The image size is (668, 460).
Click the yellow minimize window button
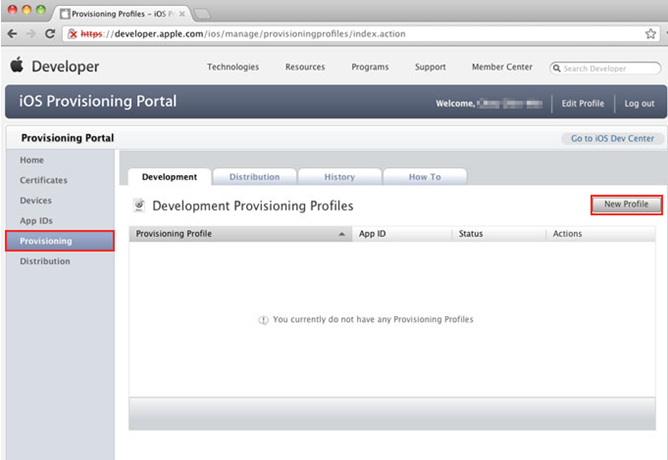27,9
